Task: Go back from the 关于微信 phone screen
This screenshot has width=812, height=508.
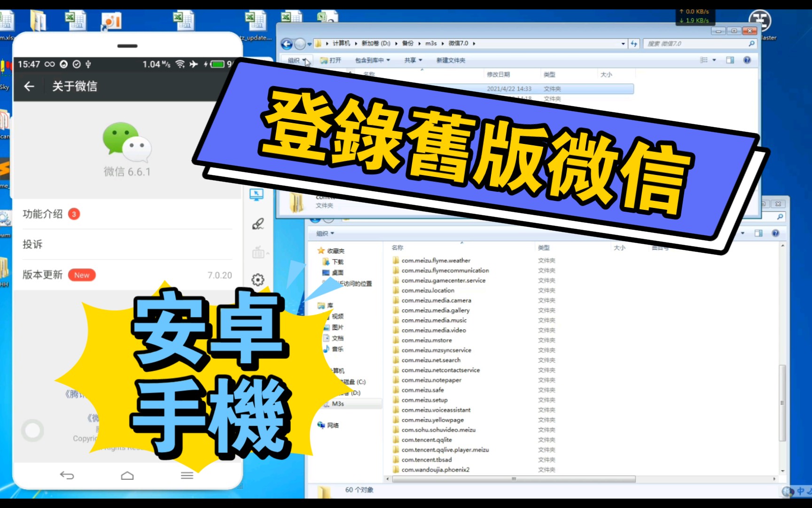Action: tap(29, 86)
